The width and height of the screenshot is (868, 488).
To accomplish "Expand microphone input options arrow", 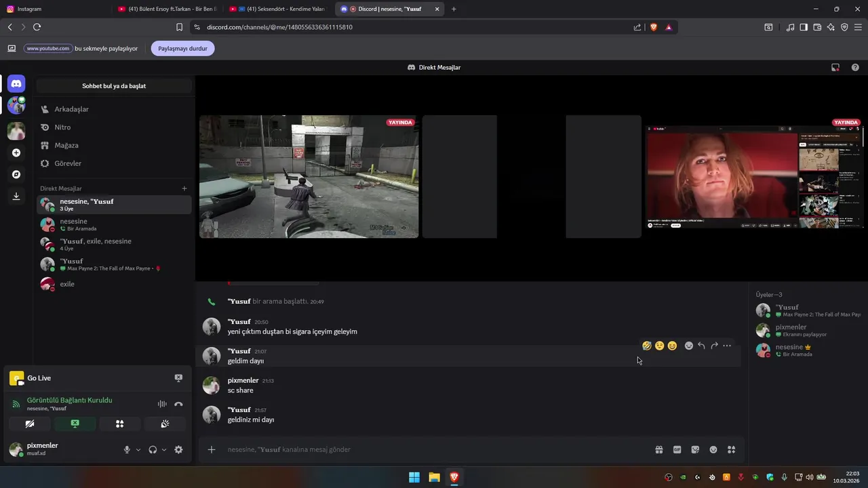I will point(138,449).
